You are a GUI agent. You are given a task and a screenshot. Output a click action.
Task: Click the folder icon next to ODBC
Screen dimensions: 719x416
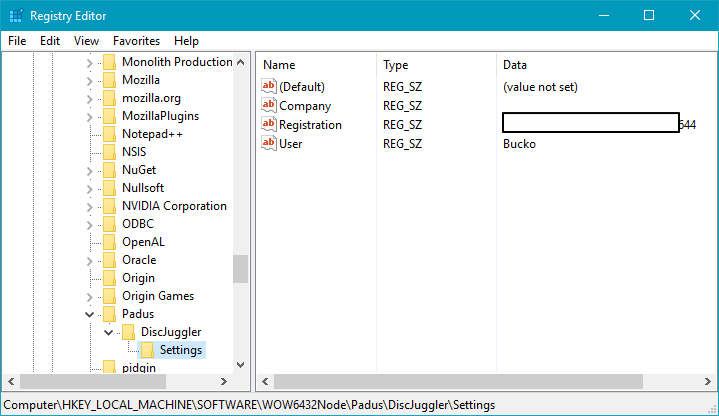click(x=110, y=224)
